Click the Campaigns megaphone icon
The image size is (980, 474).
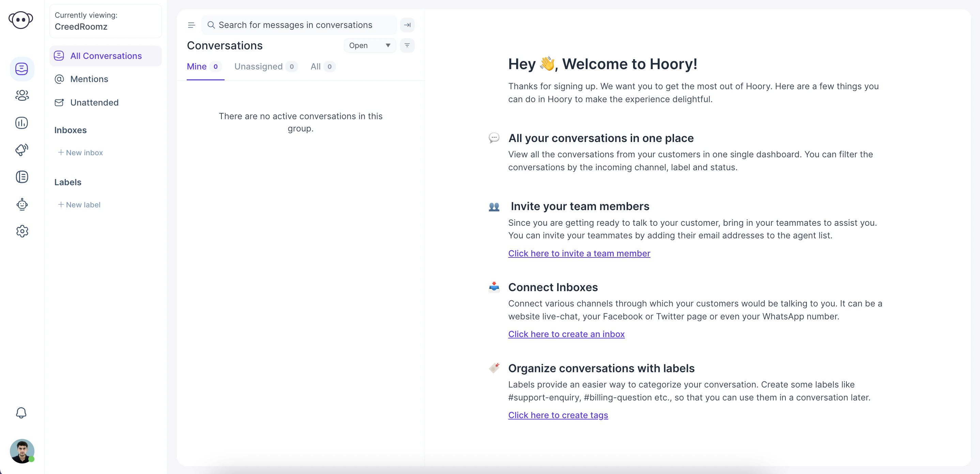click(22, 148)
